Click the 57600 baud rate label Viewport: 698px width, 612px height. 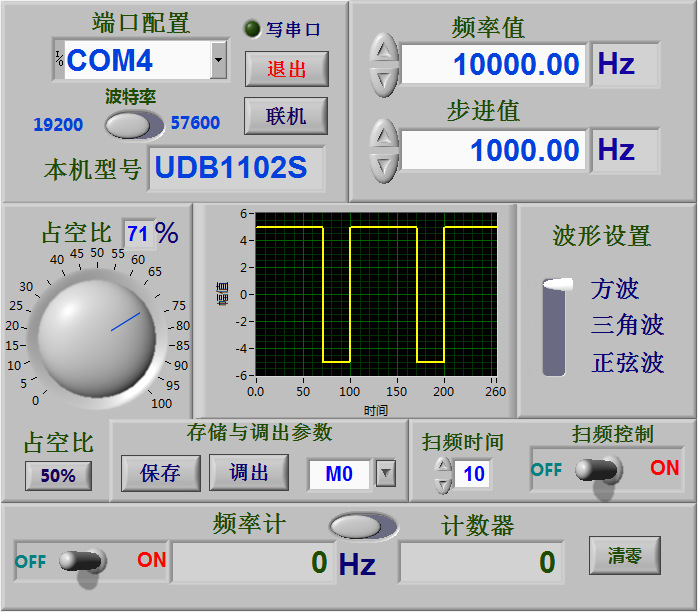point(195,123)
